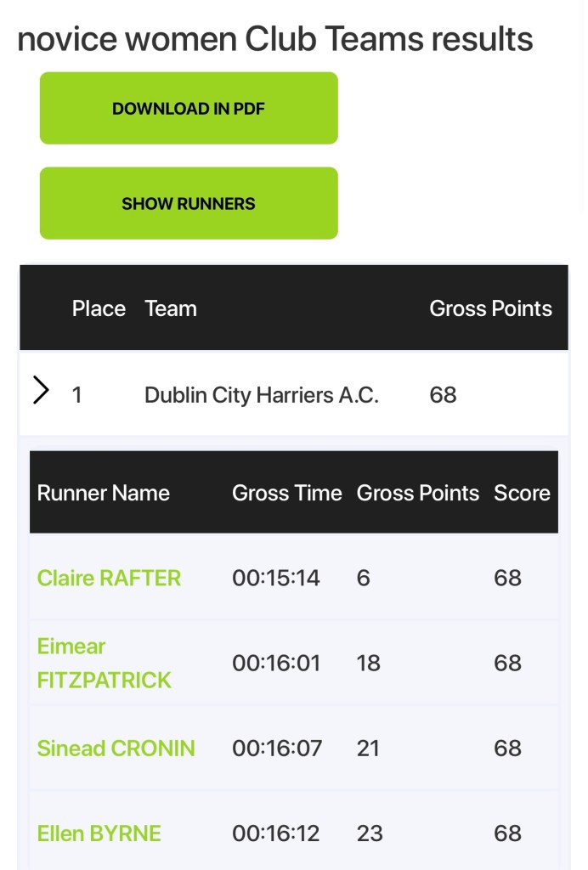Select Dublin City Harriers A.C. team name

(261, 395)
